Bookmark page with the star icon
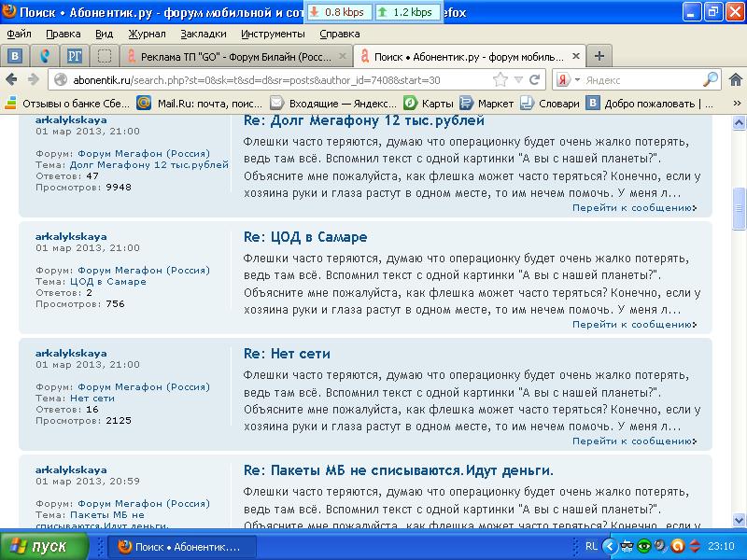 [500, 80]
